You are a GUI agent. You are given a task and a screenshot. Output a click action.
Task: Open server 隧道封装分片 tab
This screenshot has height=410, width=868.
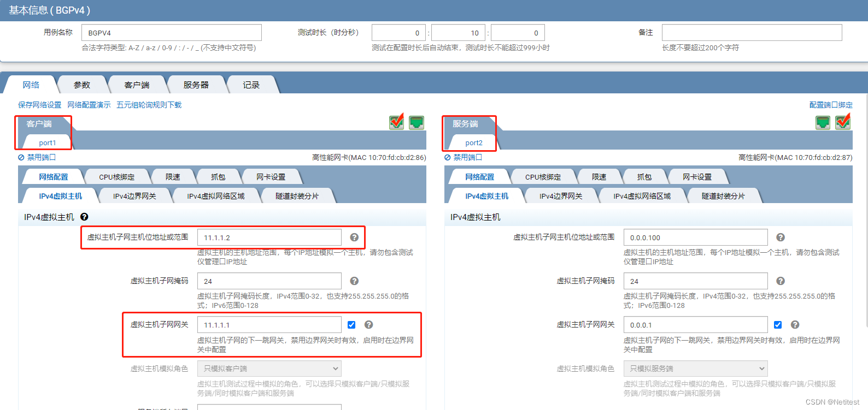pyautogui.click(x=724, y=196)
